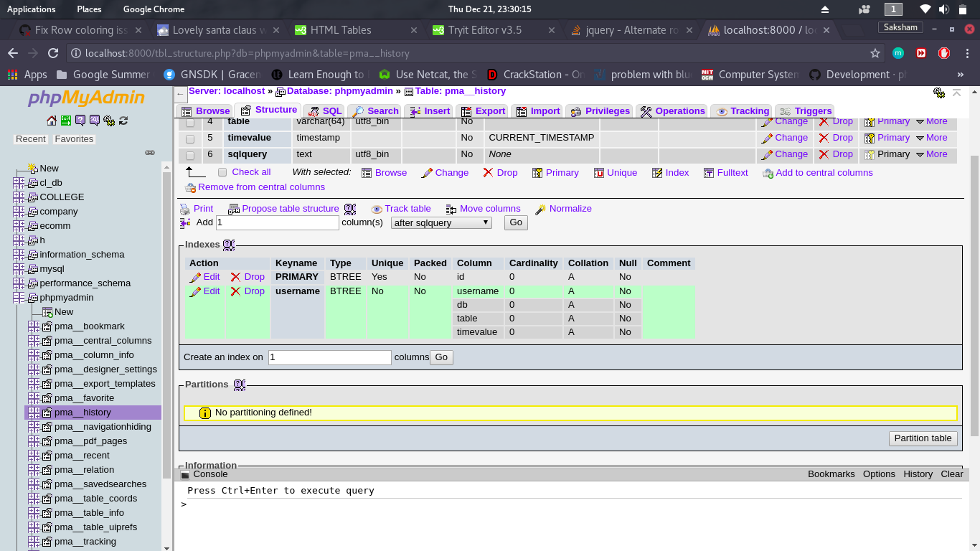Screen dimensions: 980x551
Task: Open the Triggers tab
Action: [805, 111]
